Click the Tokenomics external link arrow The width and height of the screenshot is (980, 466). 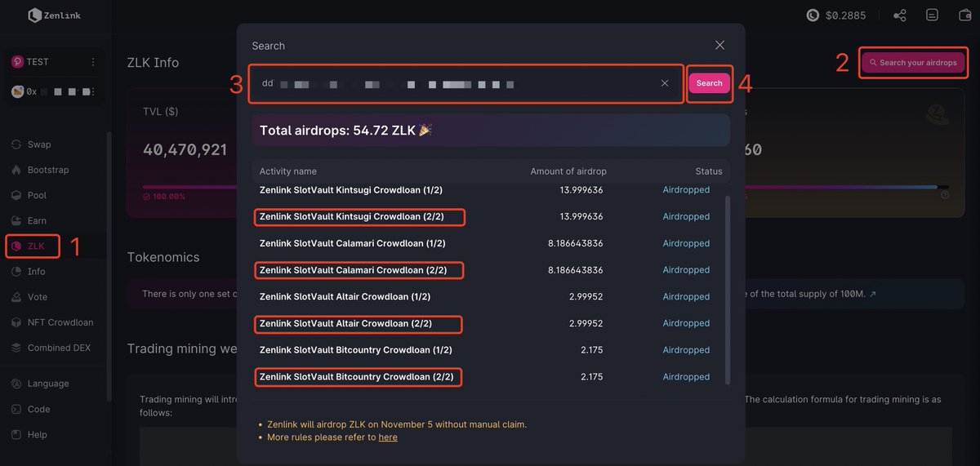pos(873,294)
